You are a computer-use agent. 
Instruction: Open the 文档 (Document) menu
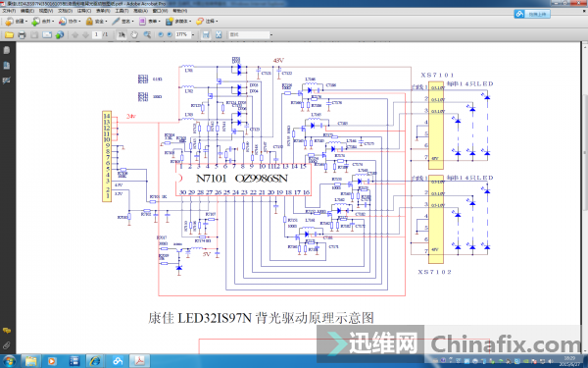tap(65, 11)
